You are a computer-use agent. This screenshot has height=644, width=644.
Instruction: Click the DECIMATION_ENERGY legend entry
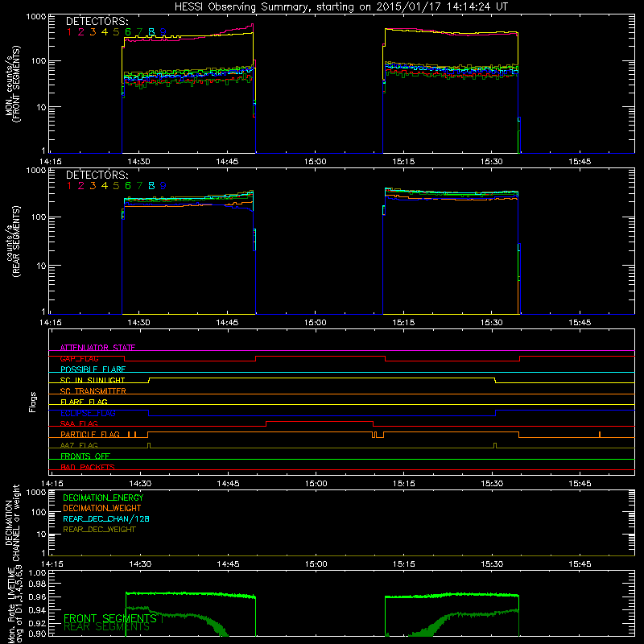point(103,497)
